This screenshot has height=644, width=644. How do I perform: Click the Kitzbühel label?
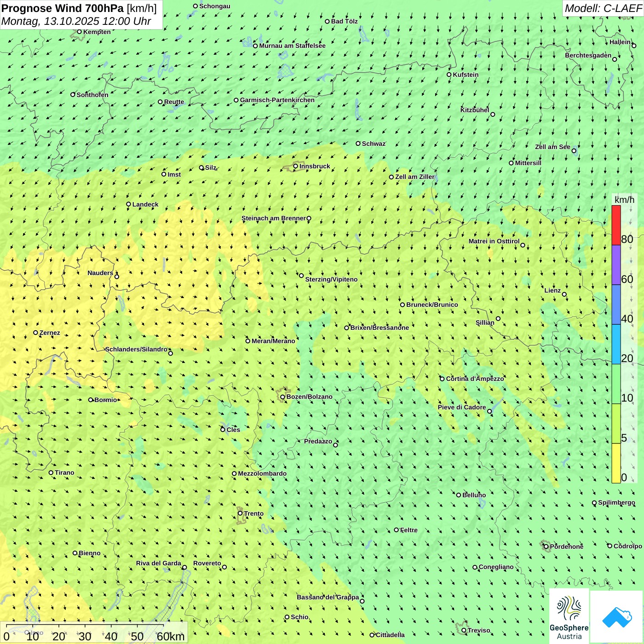click(x=475, y=110)
